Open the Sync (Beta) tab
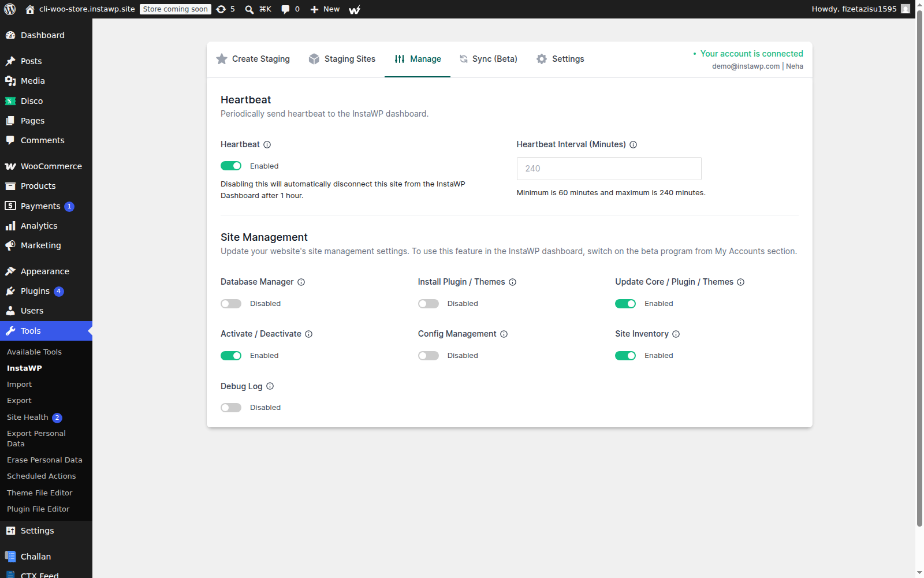The image size is (924, 578). coord(489,59)
